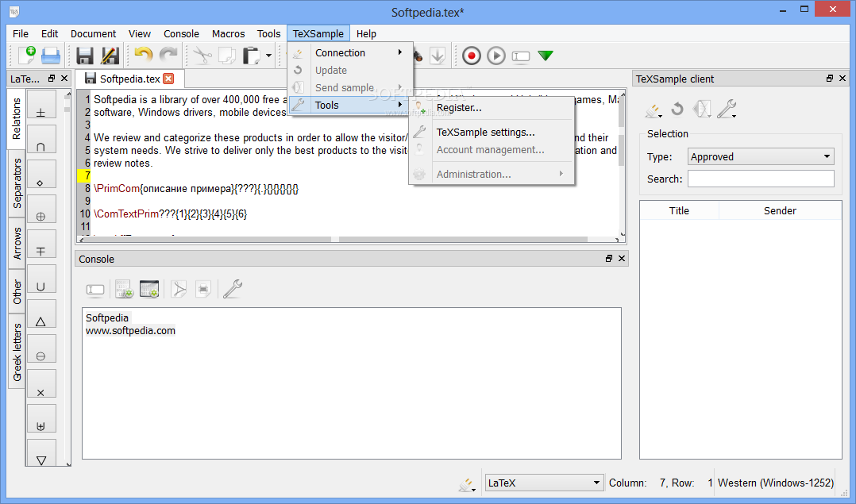
Task: Click the copy pages icon
Action: pos(226,56)
